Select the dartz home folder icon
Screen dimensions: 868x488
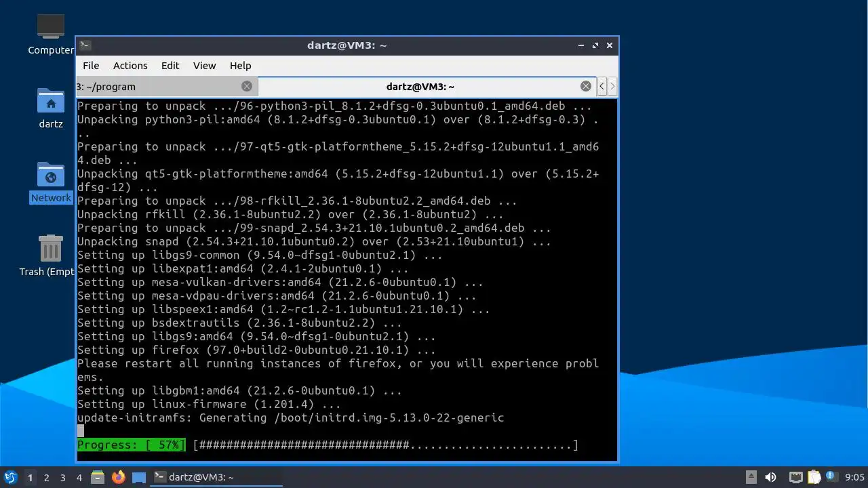pos(50,108)
